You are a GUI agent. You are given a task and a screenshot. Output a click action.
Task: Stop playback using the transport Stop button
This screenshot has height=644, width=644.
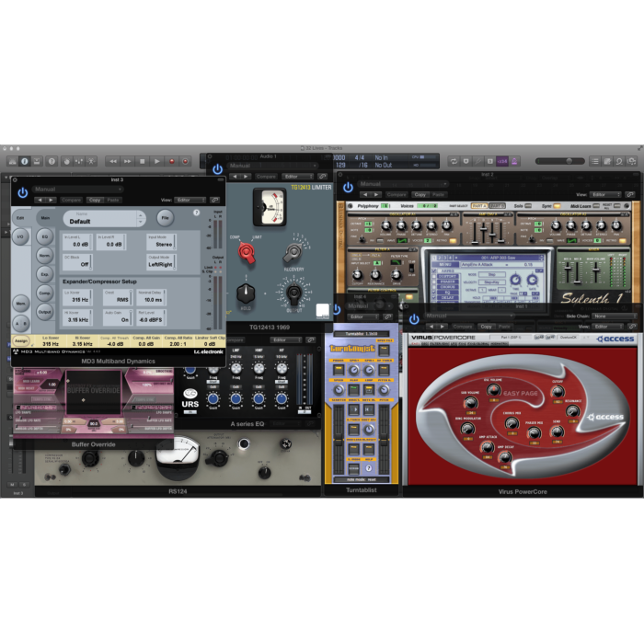[x=142, y=161]
